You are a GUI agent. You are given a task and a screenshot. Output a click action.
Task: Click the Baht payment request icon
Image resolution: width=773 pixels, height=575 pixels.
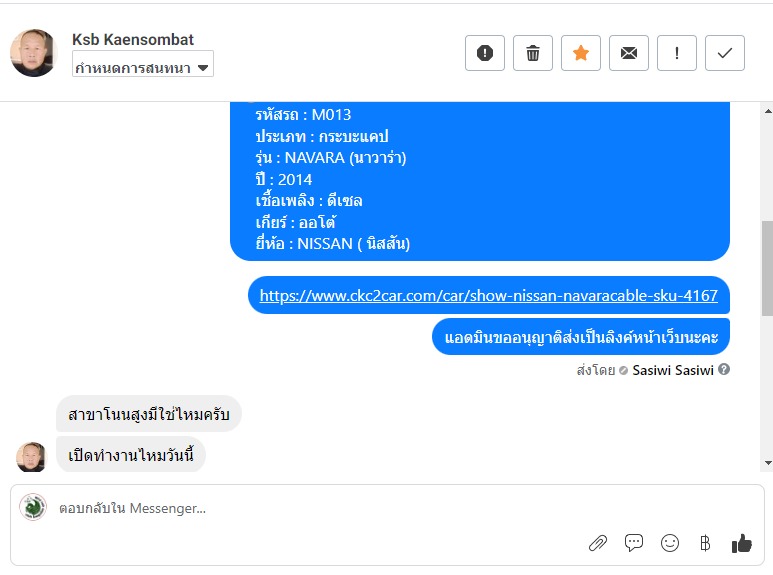point(705,543)
